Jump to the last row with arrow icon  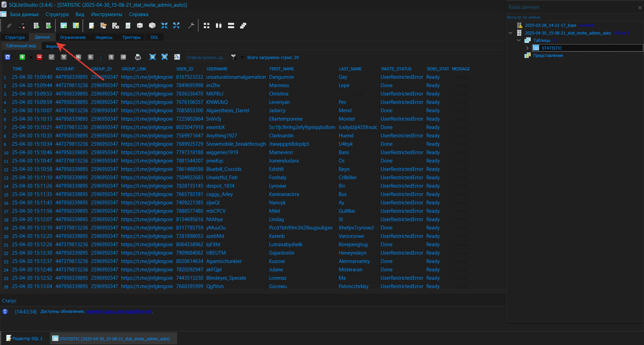[123, 57]
